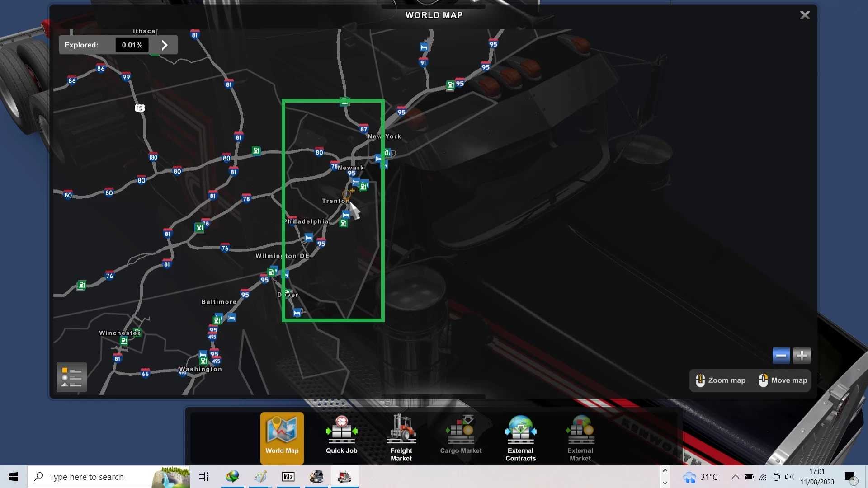
Task: Open the map legend icon
Action: point(71,377)
